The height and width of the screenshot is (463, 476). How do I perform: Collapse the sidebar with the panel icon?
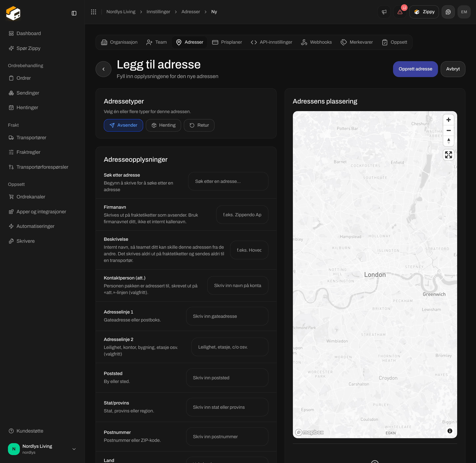[74, 13]
